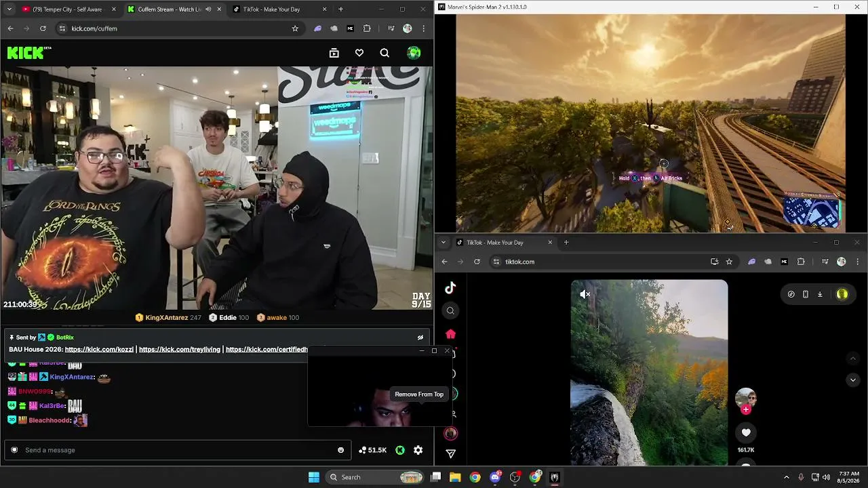Open extensions puzzle icon in Kick window
The height and width of the screenshot is (488, 868).
[x=367, y=28]
